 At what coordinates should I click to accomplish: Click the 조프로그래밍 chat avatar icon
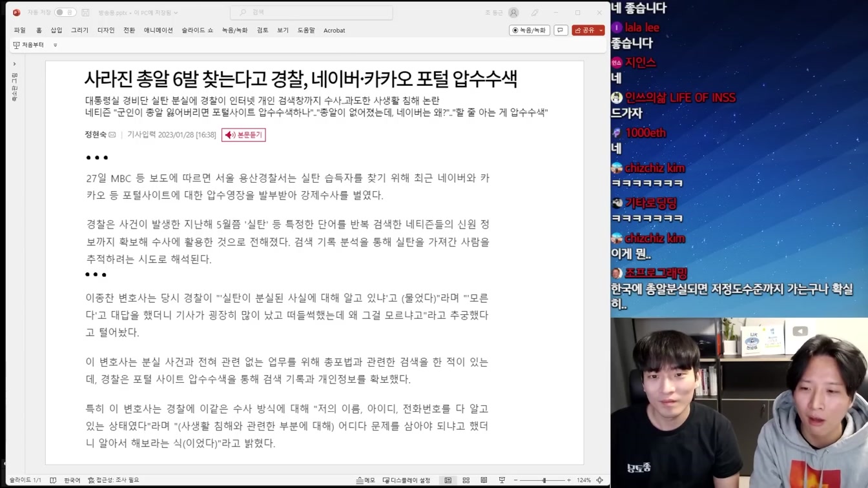(617, 274)
